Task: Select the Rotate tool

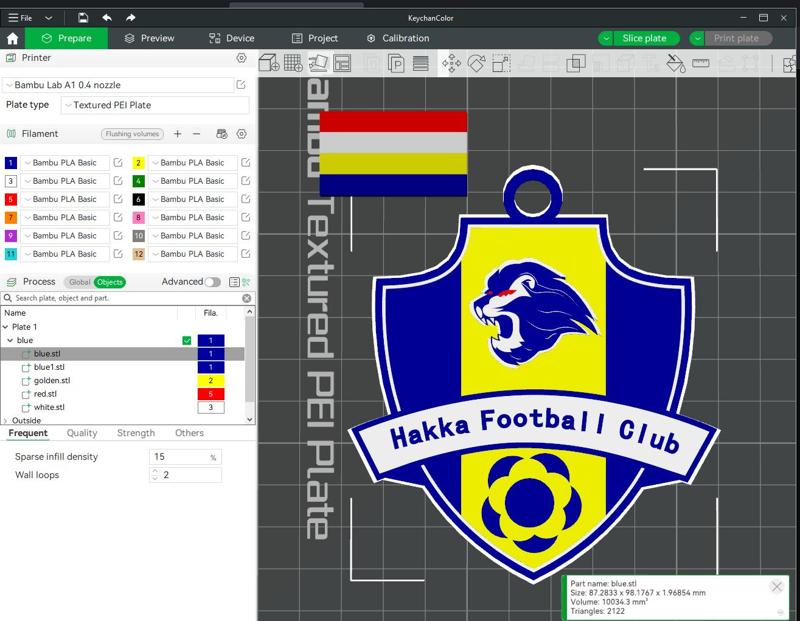Action: tap(477, 63)
